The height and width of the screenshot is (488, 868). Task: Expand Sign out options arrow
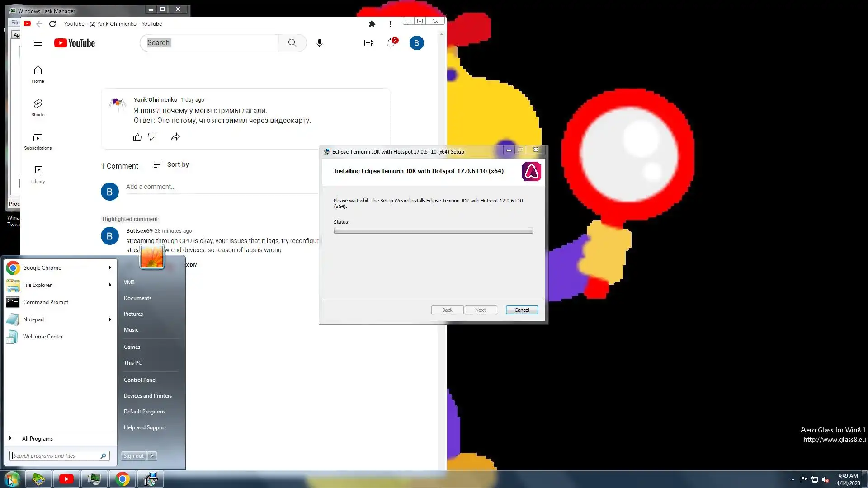click(x=152, y=456)
